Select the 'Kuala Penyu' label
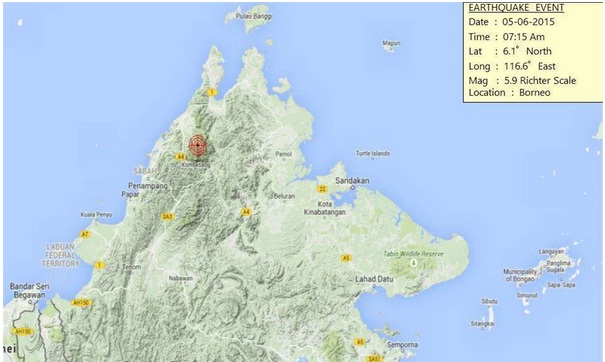Image resolution: width=605 pixels, height=362 pixels. (96, 215)
